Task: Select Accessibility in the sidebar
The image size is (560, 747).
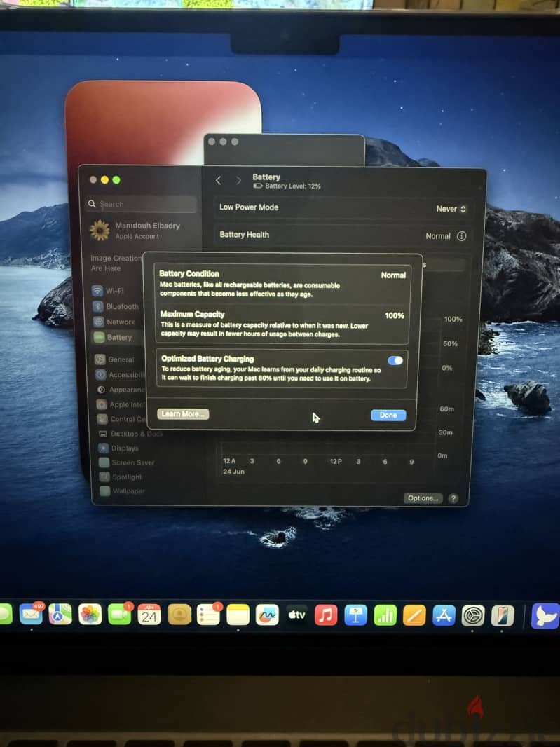Action: point(120,375)
